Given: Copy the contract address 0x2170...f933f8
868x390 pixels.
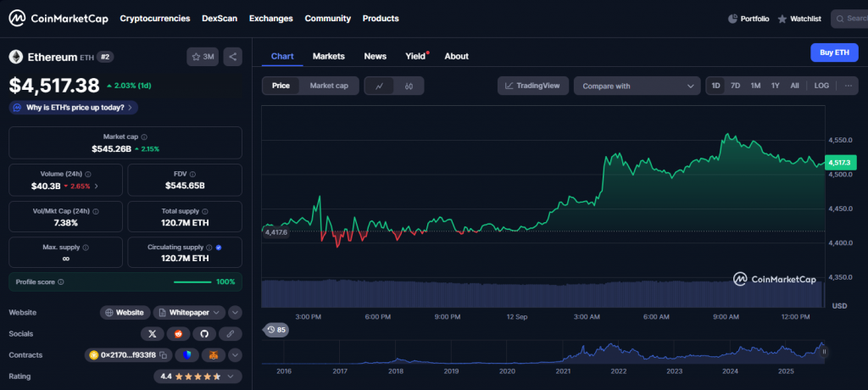Looking at the screenshot, I should pos(164,355).
